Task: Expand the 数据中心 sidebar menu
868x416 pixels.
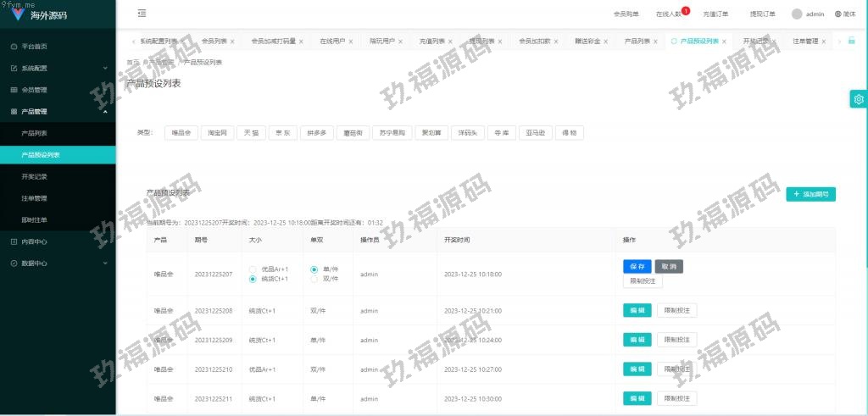Action: (x=58, y=263)
